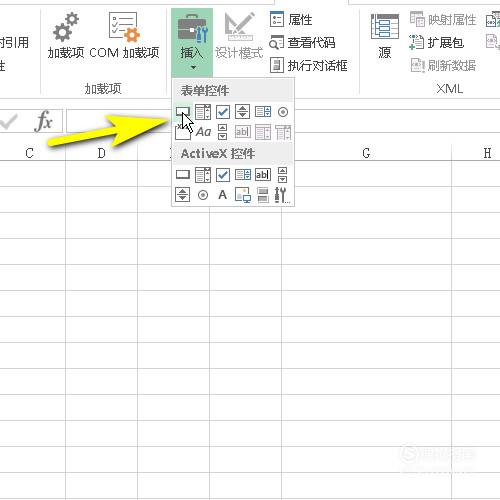This screenshot has height=500, width=500.
Task: Select the Button form control under 表单控件
Action: 183,112
